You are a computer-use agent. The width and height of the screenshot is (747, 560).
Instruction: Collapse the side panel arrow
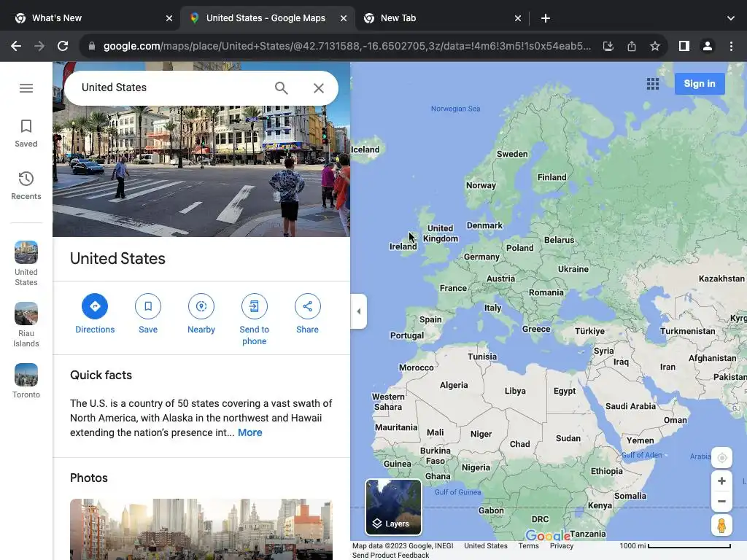pos(359,311)
